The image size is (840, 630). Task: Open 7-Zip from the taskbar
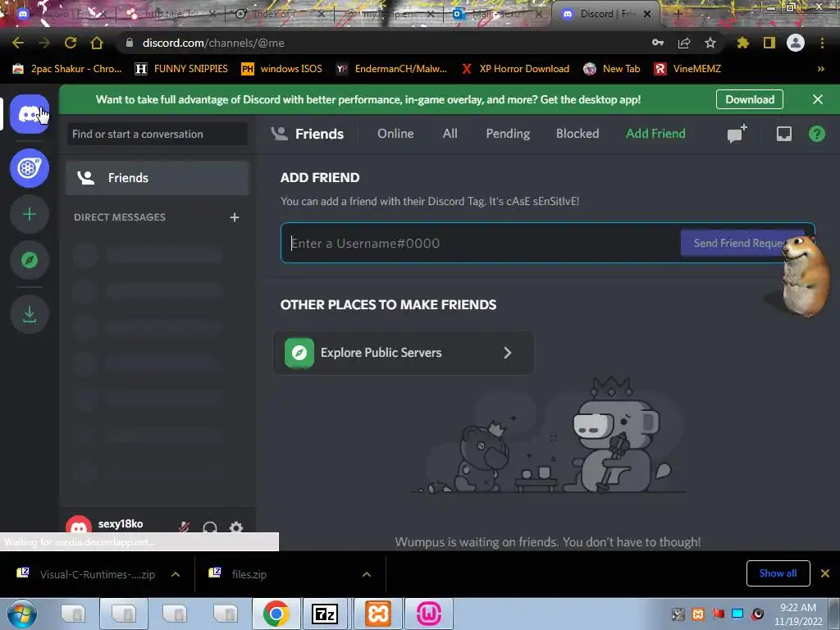point(325,614)
